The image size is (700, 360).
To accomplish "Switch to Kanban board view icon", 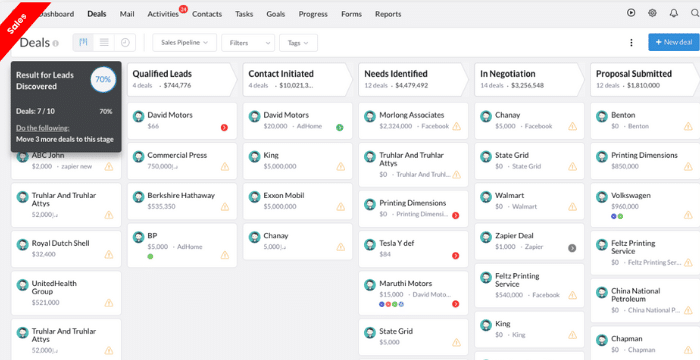I will click(83, 42).
